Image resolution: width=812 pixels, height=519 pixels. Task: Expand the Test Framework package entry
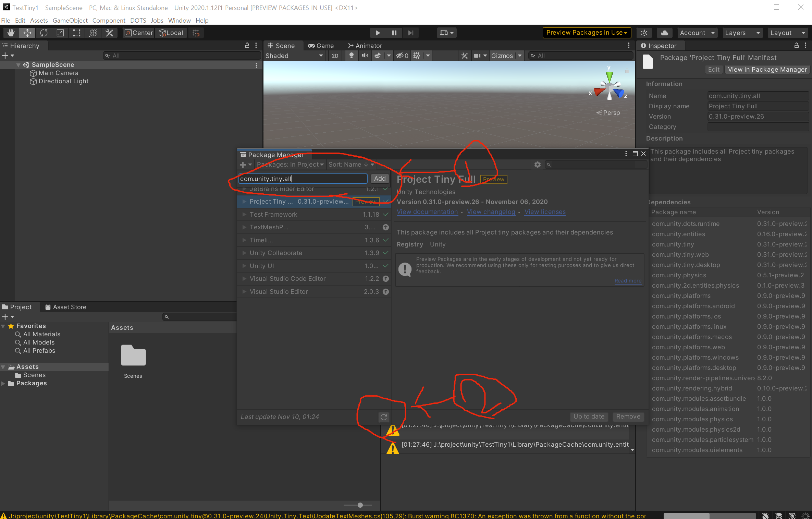(244, 215)
